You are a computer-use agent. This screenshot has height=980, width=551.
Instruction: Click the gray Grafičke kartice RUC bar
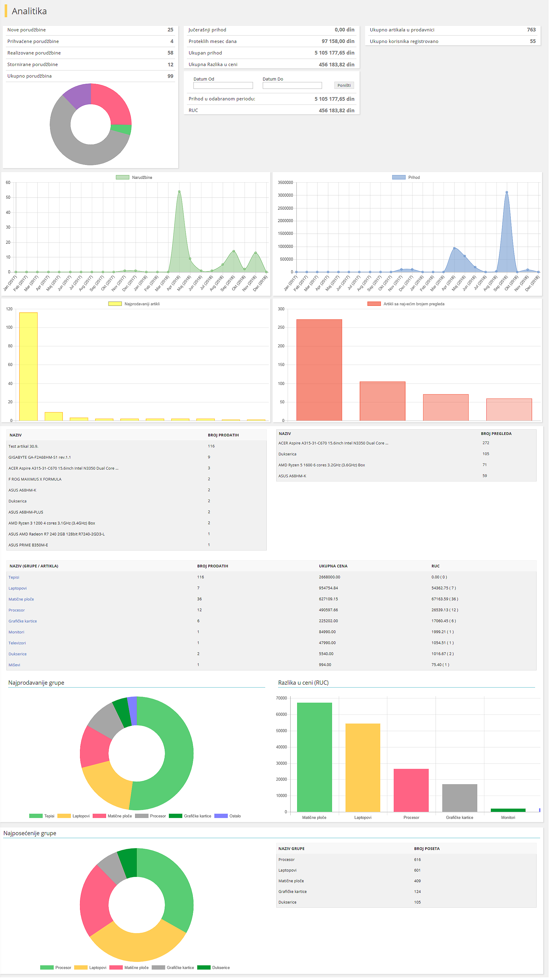coord(462,801)
